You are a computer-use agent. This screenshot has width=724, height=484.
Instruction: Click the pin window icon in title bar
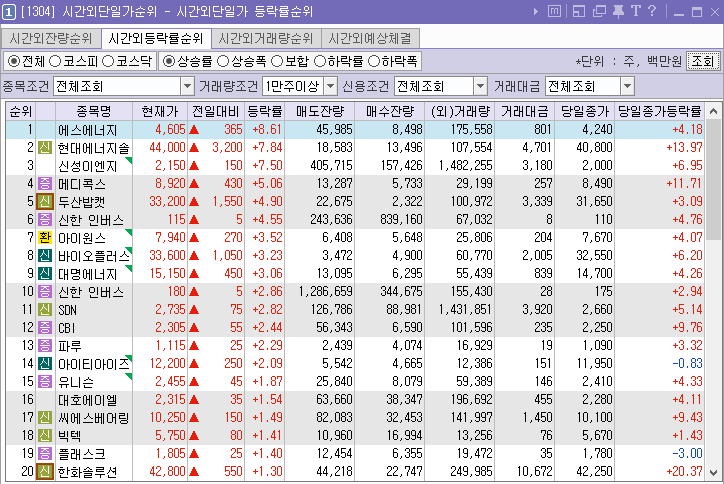pos(618,11)
